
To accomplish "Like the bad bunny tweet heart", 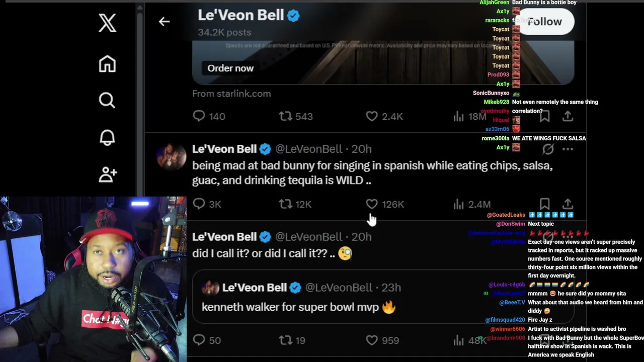I will click(x=372, y=204).
